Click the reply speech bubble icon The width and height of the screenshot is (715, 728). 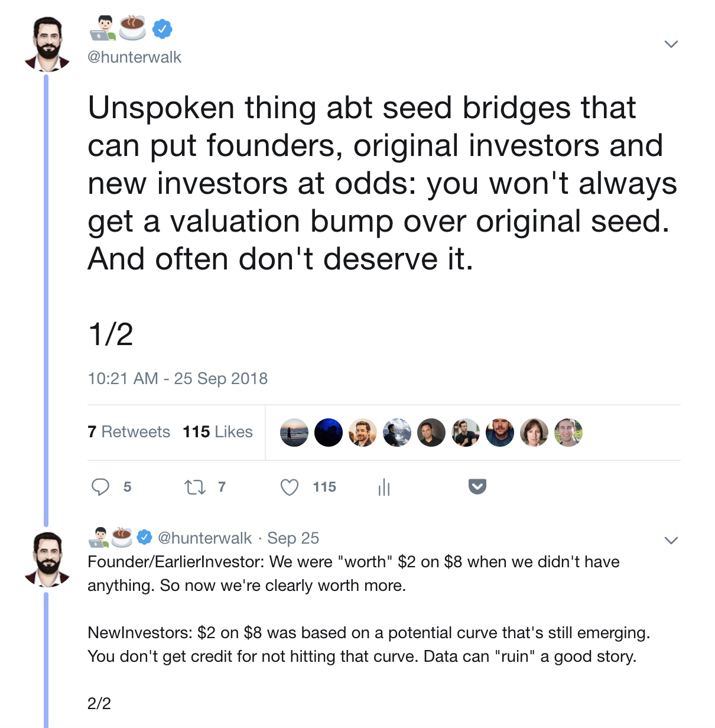pos(100,487)
